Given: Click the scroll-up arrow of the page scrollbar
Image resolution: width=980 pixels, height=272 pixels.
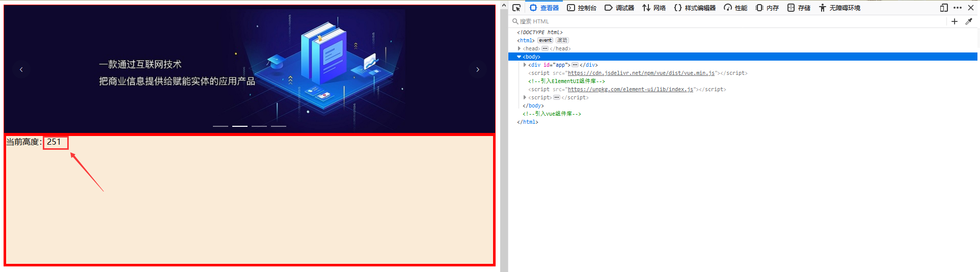Looking at the screenshot, I should 504,6.
